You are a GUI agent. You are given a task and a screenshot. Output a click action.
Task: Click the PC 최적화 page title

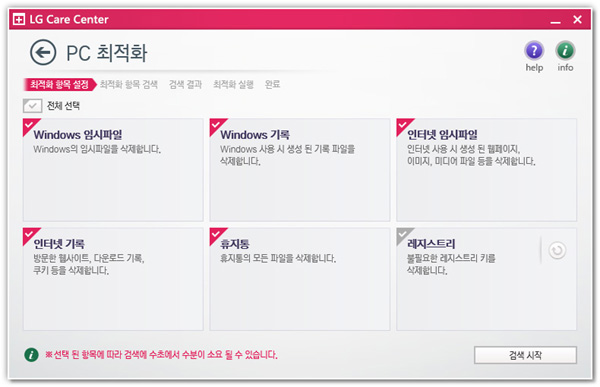click(107, 53)
